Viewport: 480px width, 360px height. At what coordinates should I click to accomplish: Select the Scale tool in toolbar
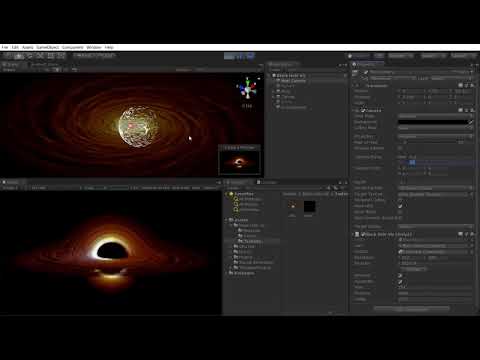(40, 56)
